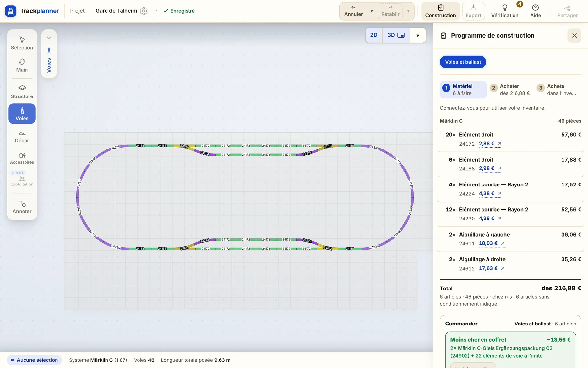This screenshot has height=368, width=588.
Task: Click the Système Märklin C (1:87) status
Action: (98, 360)
